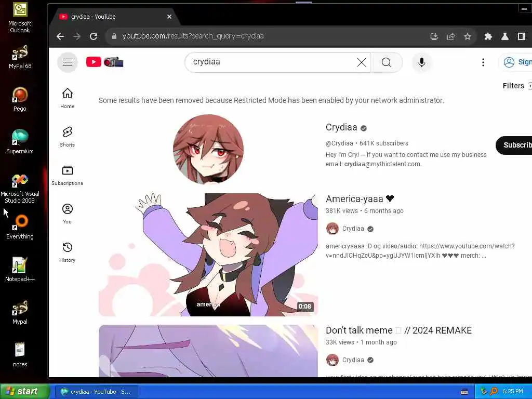The image size is (532, 399).
Task: Click the on-screen keyboard taskbar icon
Action: (x=464, y=392)
